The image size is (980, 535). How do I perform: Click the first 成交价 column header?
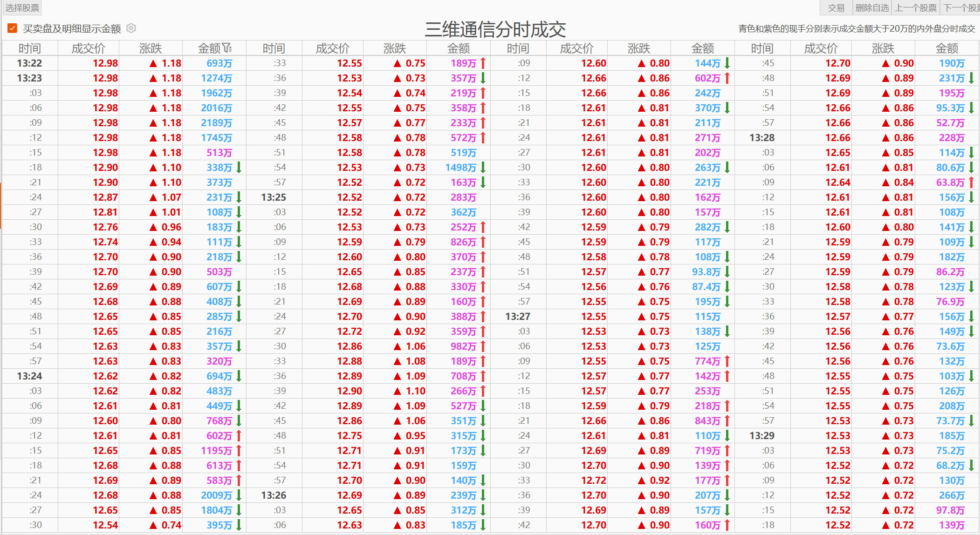[89, 48]
